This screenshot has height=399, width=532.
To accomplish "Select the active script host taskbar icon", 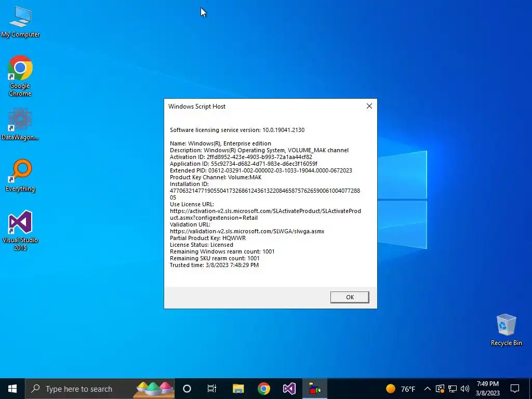I will [314, 389].
